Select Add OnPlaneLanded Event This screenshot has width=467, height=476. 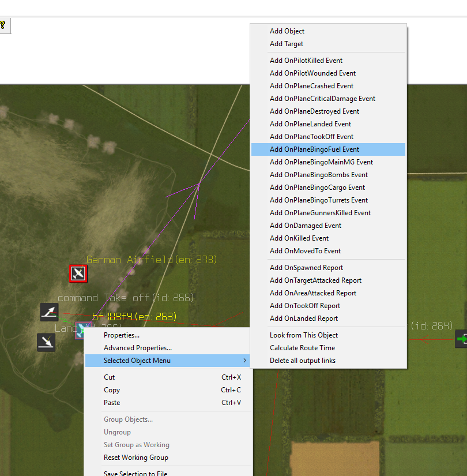[x=328, y=124]
